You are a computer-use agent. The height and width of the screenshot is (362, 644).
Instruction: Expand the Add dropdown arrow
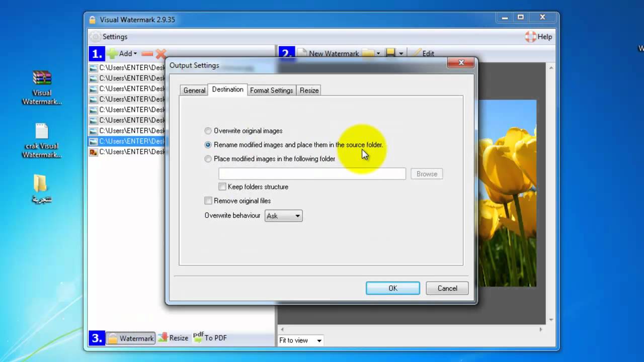point(135,54)
